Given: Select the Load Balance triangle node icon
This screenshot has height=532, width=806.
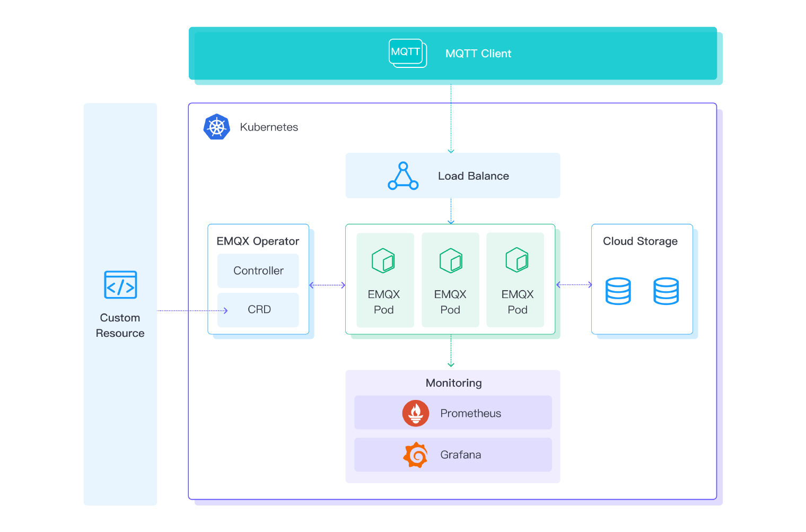Looking at the screenshot, I should coord(403,176).
